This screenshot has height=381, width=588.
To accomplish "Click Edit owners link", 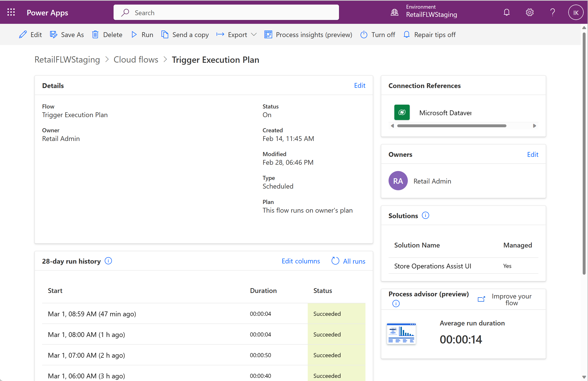I will 533,154.
